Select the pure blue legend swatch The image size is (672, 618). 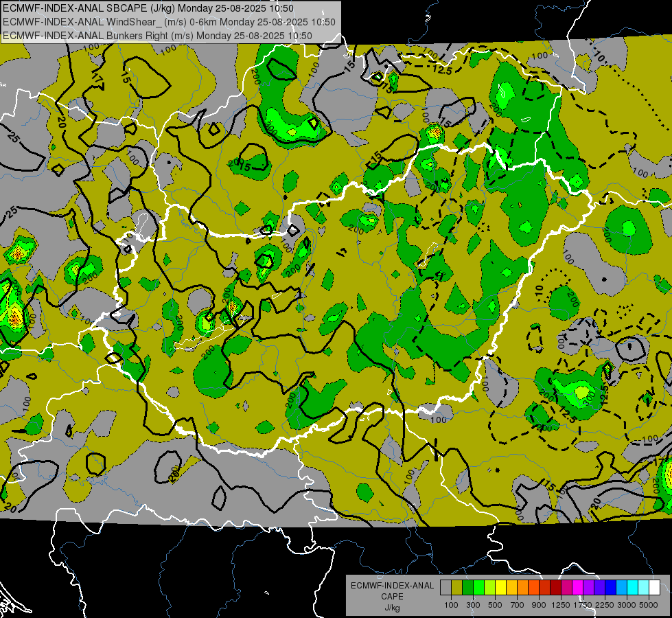(611, 588)
